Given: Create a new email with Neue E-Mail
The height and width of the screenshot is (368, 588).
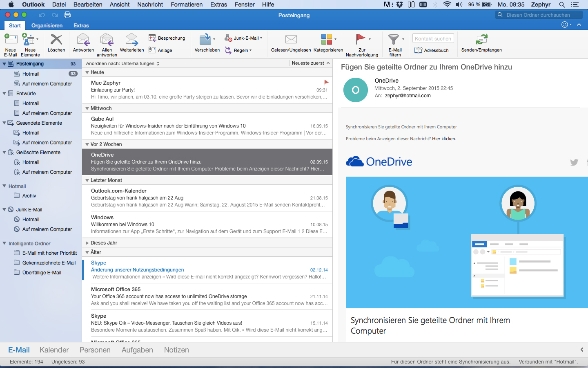Looking at the screenshot, I should (x=10, y=40).
